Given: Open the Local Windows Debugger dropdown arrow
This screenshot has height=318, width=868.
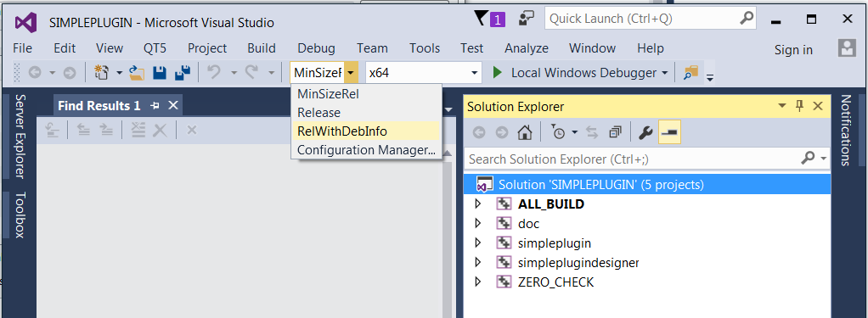Looking at the screenshot, I should click(x=665, y=72).
